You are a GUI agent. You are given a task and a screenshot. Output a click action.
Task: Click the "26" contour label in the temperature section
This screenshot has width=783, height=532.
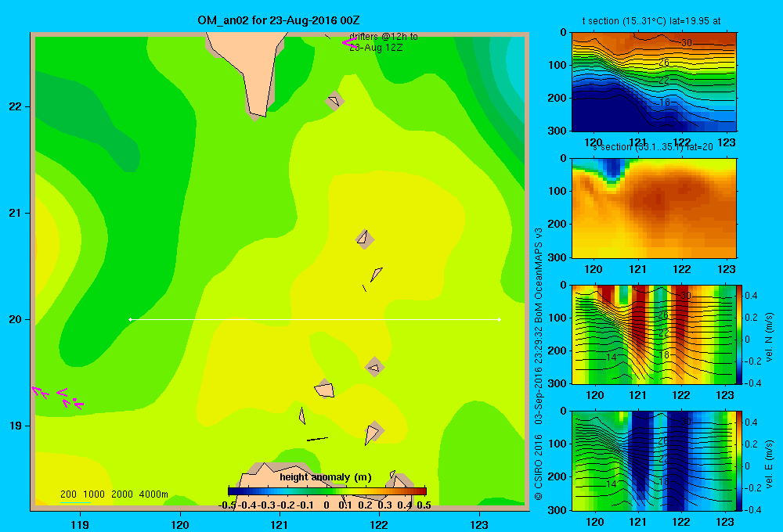click(x=664, y=63)
